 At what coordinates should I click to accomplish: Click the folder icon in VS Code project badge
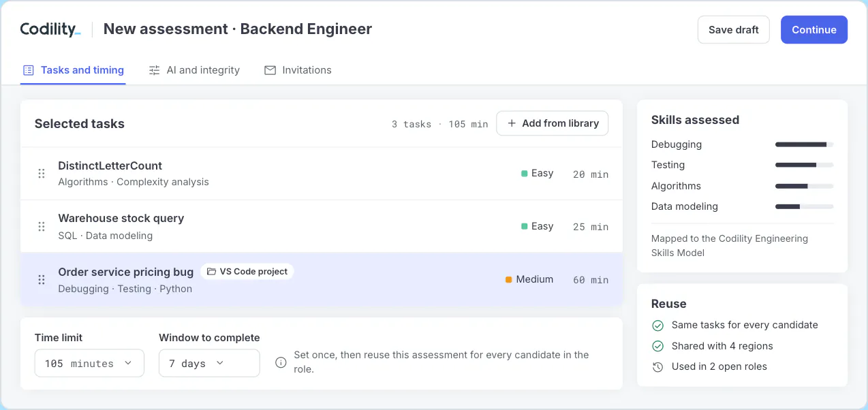point(211,272)
